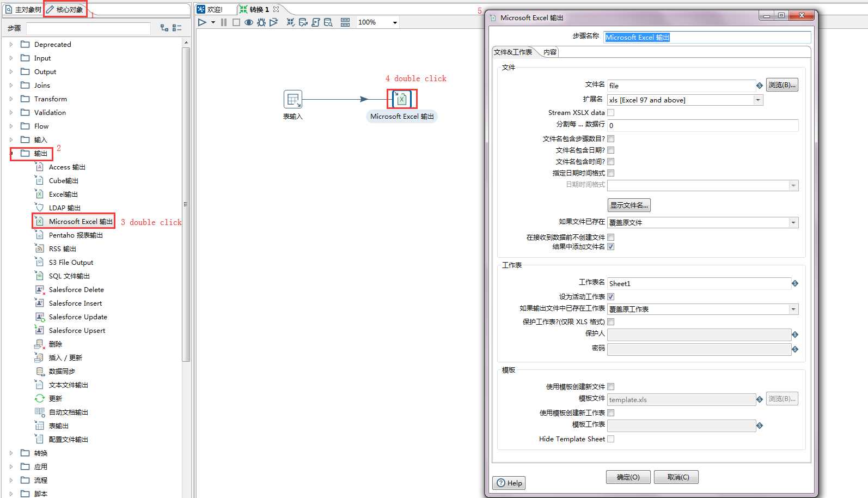Open the 100% zoom level dropdown

point(395,22)
